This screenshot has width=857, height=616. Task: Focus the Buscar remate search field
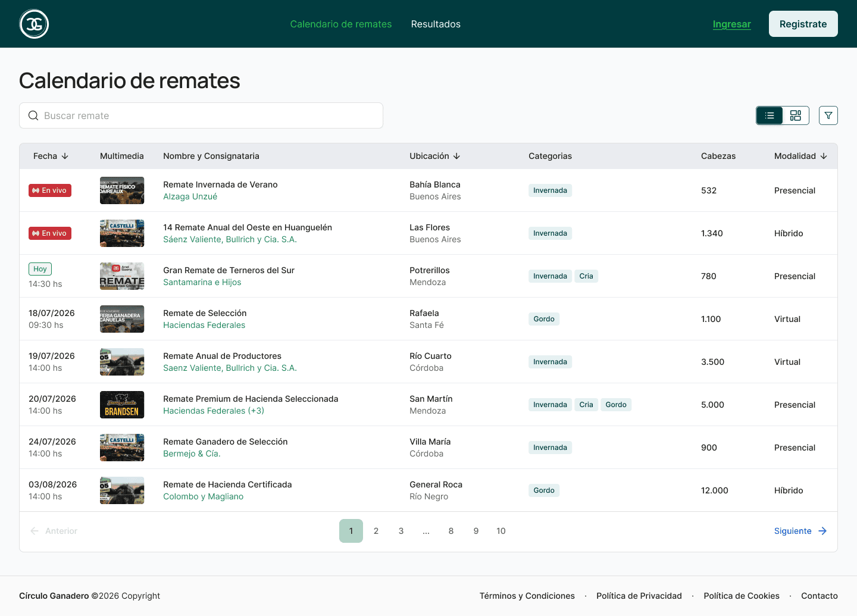pyautogui.click(x=201, y=115)
